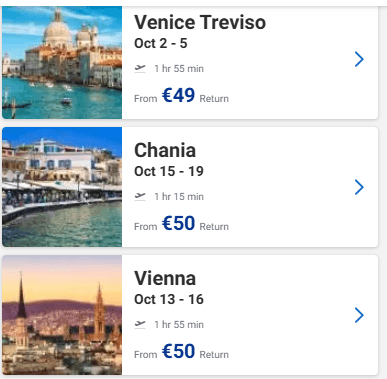The height and width of the screenshot is (379, 387).
Task: Click Venice Treviso's 1 hr 55 min duration
Action: point(179,69)
